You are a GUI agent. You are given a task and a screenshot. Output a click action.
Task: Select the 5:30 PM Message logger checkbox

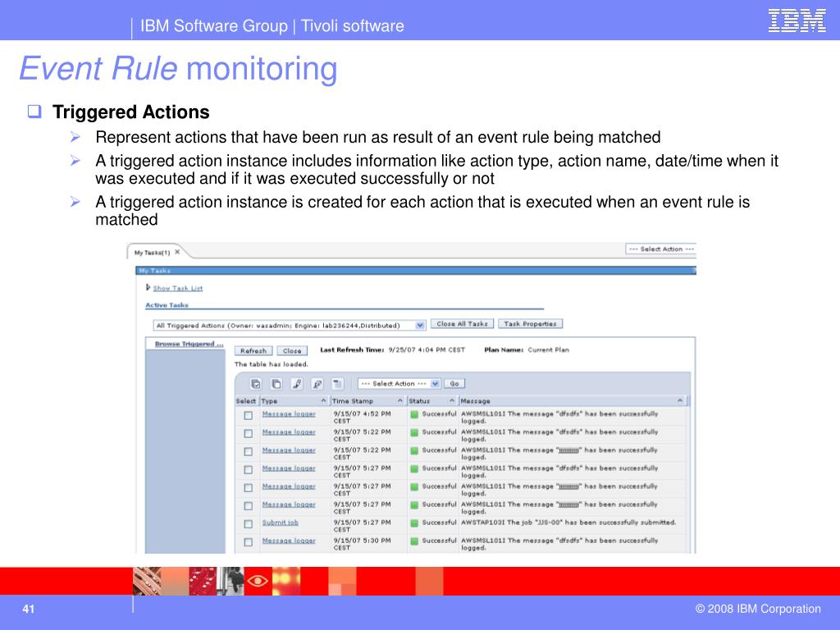(248, 542)
